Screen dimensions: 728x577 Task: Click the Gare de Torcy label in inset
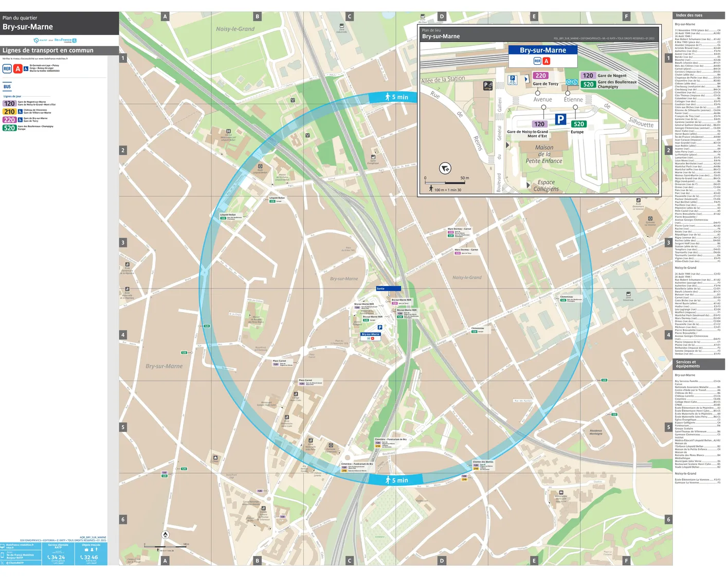pyautogui.click(x=545, y=84)
